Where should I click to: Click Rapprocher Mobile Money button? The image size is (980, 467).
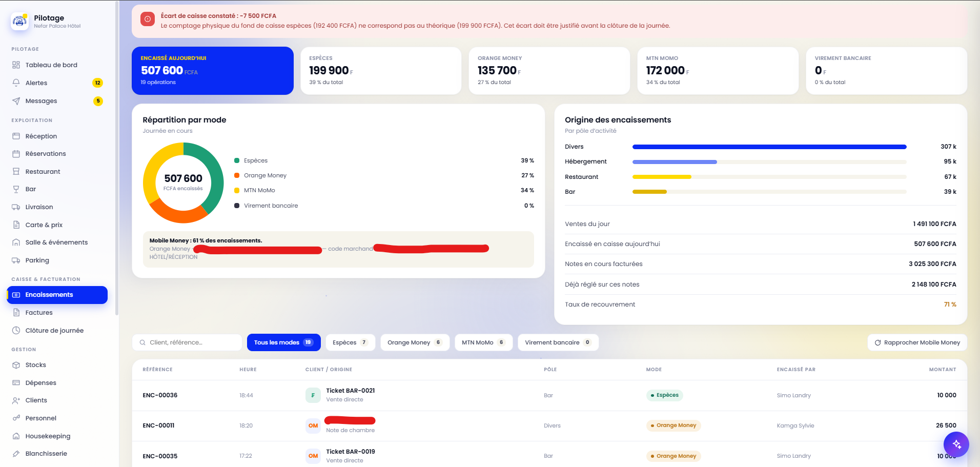tap(917, 342)
